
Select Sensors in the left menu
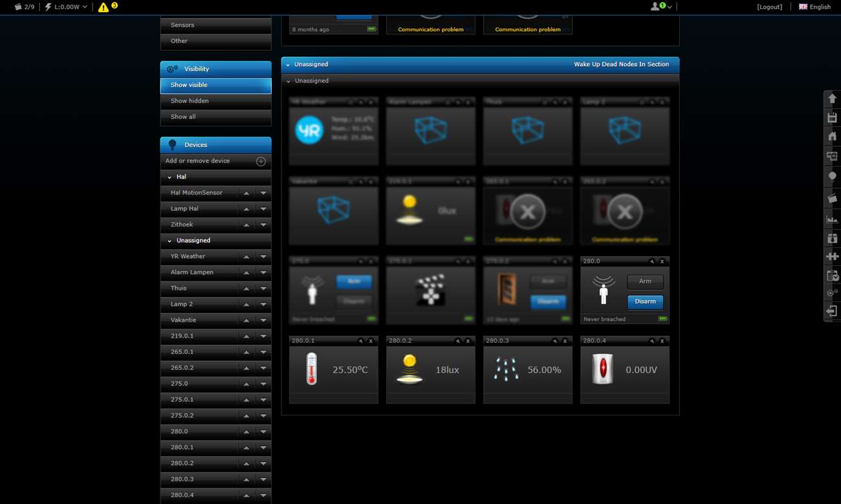215,25
